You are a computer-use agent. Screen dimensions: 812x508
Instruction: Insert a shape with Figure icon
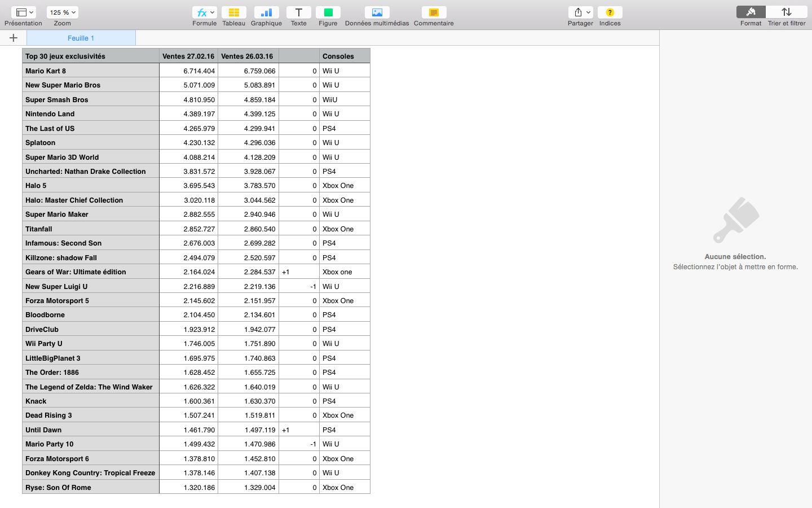[x=328, y=12]
